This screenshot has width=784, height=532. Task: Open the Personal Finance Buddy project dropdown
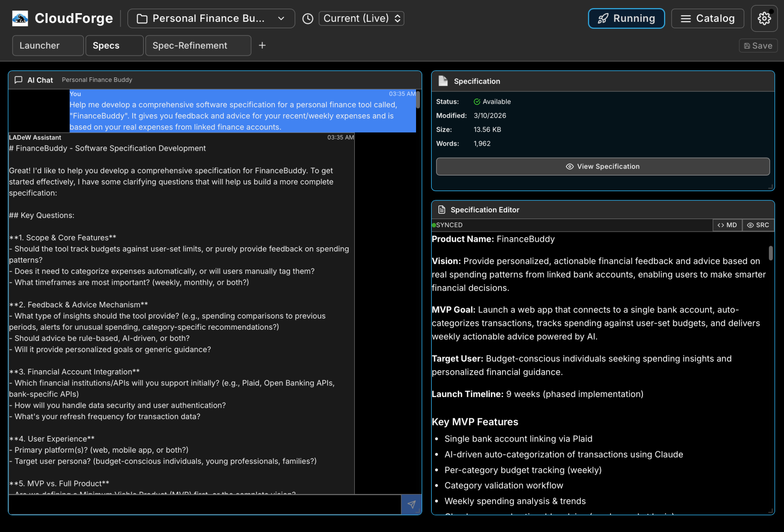(x=211, y=18)
